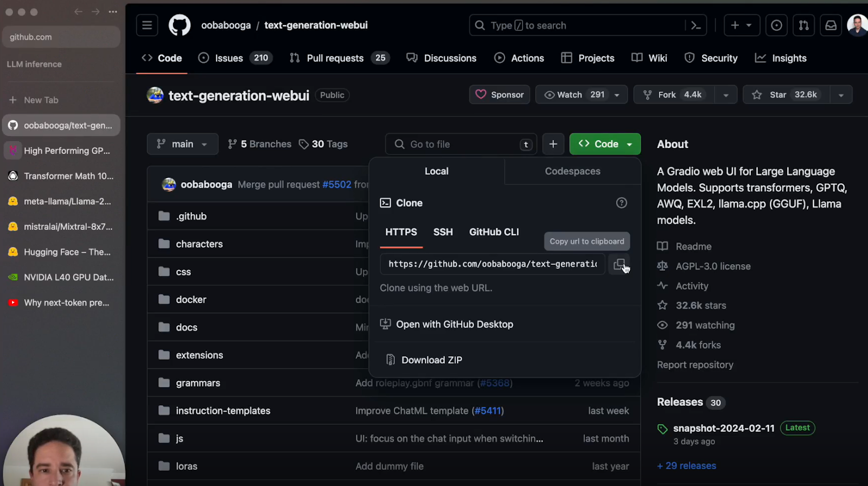Open the AGPL-3.0 license link
The height and width of the screenshot is (486, 868).
(704, 266)
